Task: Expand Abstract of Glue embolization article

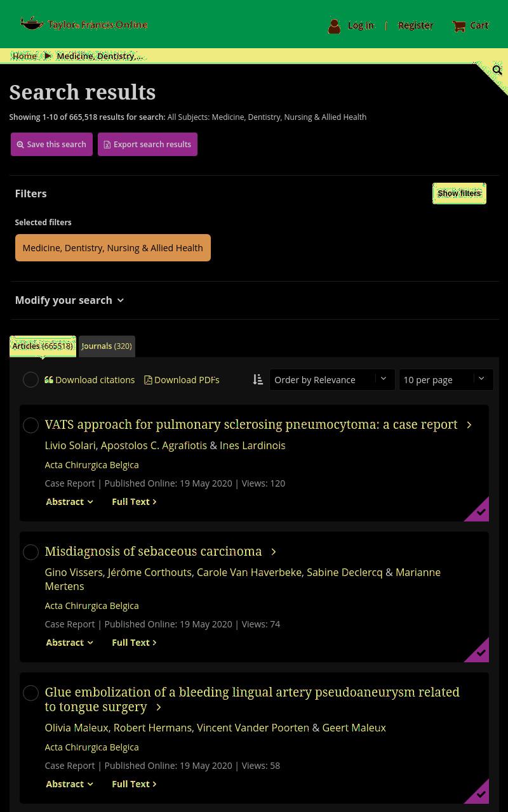Action: [x=69, y=784]
